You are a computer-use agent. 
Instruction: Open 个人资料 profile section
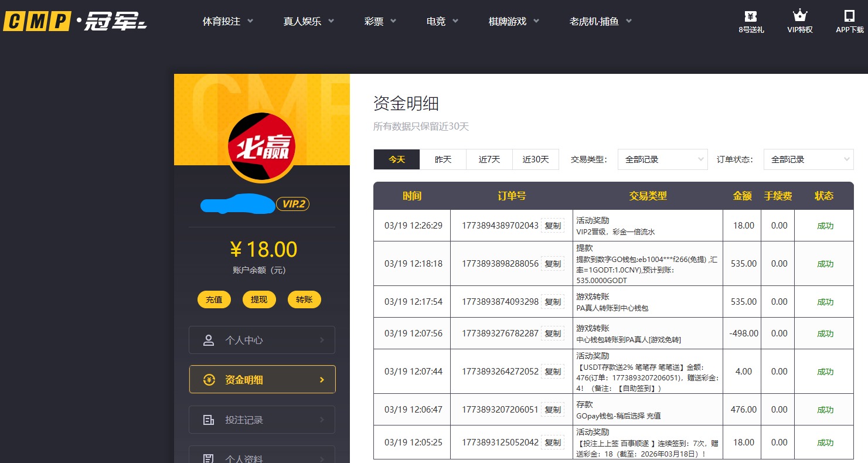[x=261, y=456]
